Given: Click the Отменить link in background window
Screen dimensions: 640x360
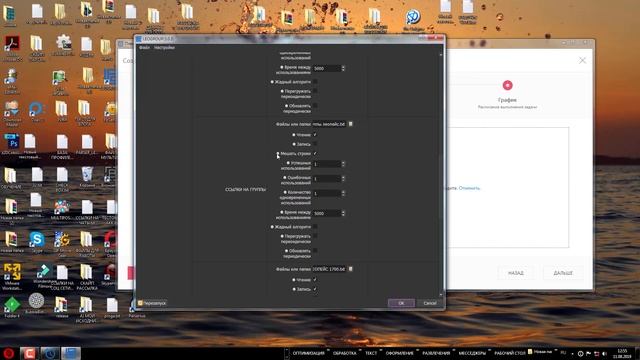Looking at the screenshot, I should [469, 188].
